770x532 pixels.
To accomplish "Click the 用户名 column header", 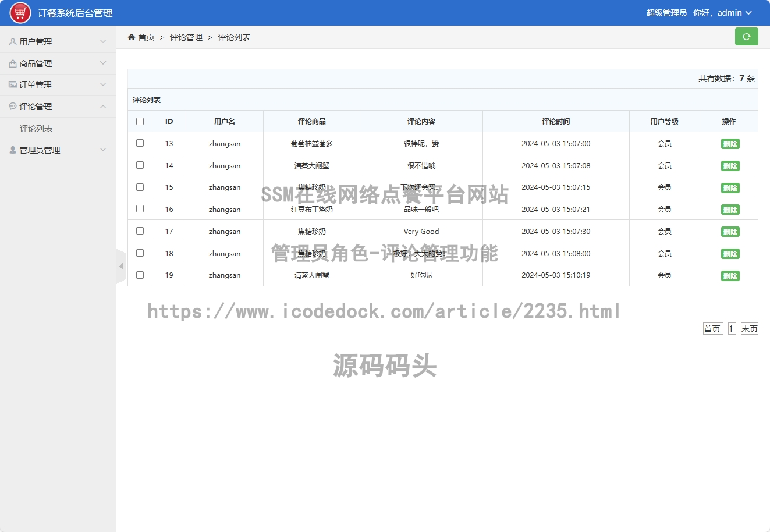I will tap(225, 122).
